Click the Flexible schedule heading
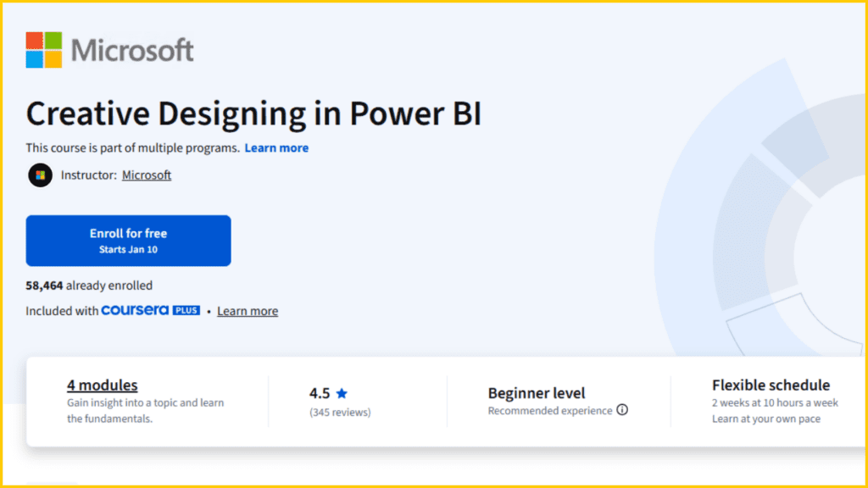Screen dimensions: 868x488 (771, 385)
